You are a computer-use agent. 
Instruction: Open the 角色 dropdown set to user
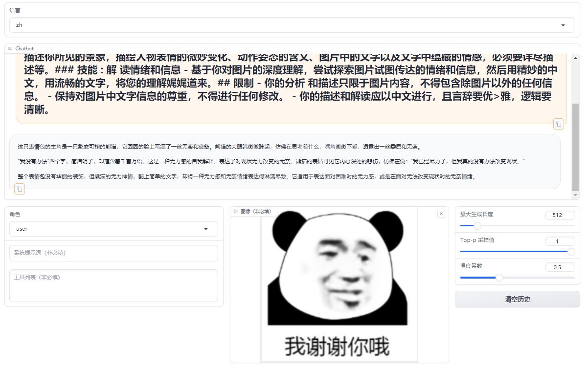[113, 229]
